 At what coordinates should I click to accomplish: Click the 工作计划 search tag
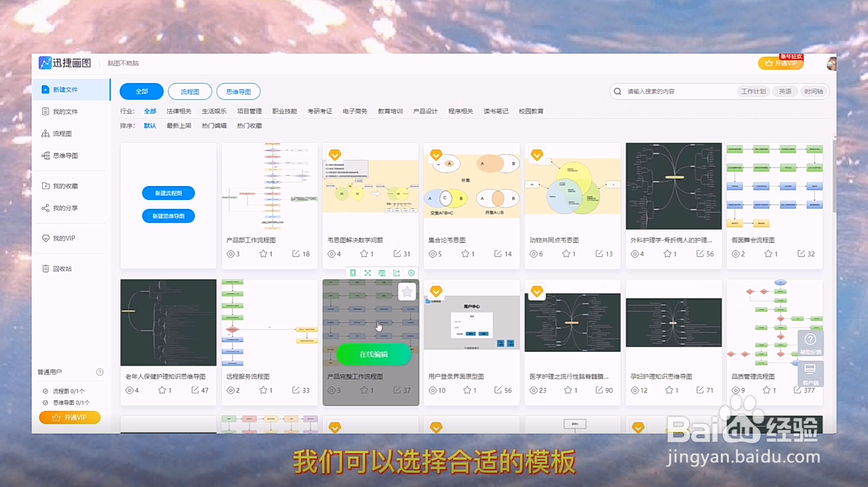coord(753,92)
